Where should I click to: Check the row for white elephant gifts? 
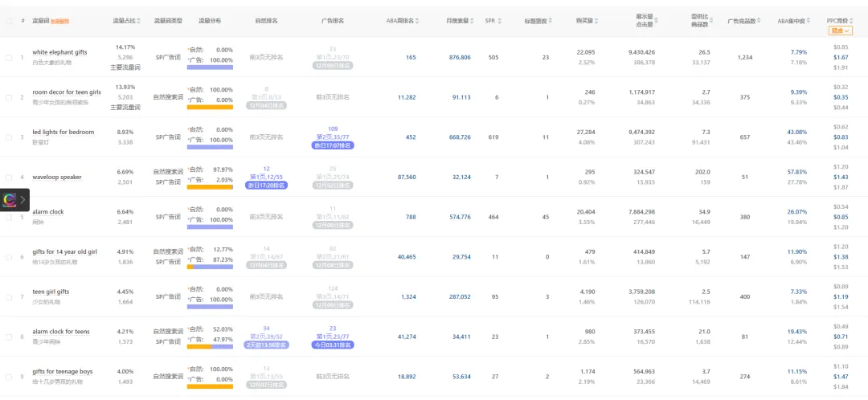coord(9,57)
